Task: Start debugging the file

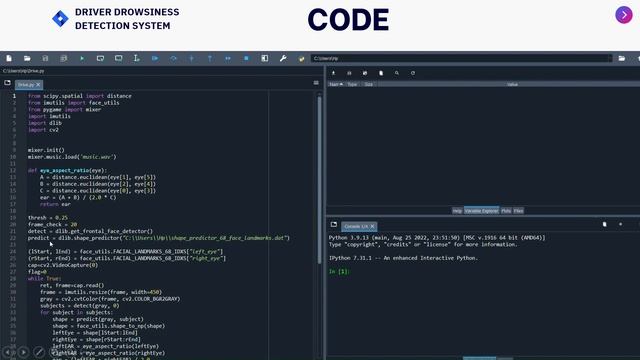Action: click(155, 58)
